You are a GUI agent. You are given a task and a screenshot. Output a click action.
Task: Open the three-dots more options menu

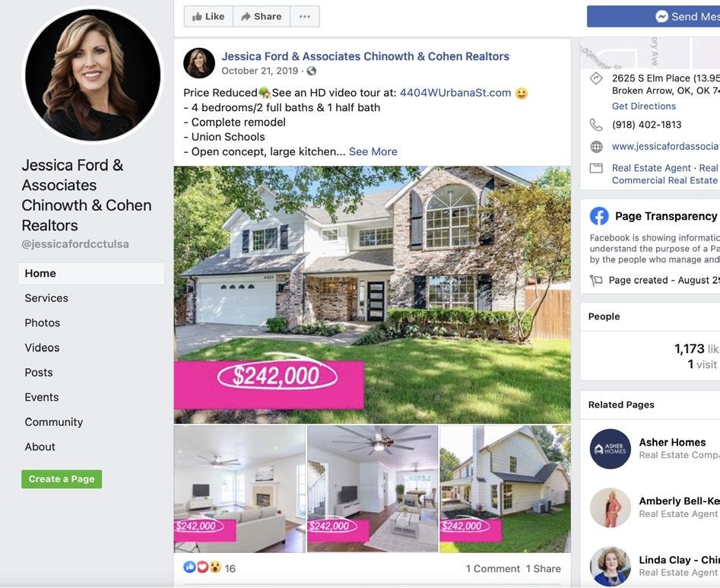click(x=304, y=17)
